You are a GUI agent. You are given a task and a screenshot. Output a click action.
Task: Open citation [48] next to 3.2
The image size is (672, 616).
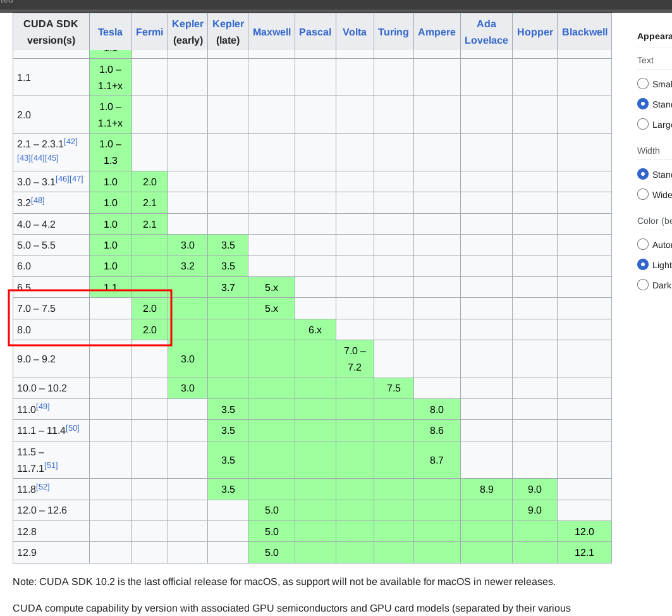click(x=38, y=200)
